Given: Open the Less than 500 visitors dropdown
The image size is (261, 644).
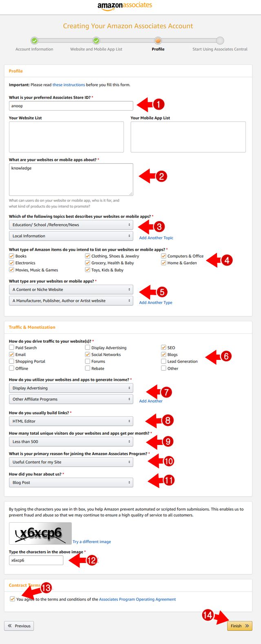Looking at the screenshot, I should click(x=71, y=441).
